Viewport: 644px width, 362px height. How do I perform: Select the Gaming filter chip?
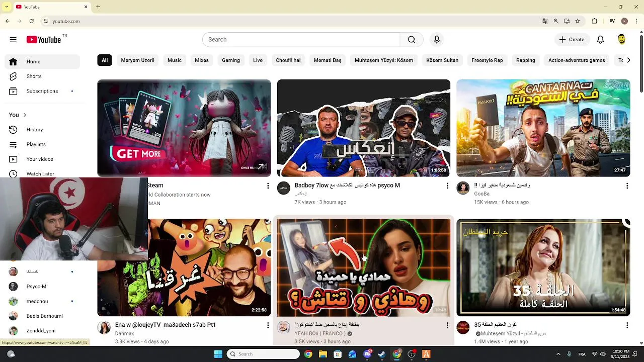(x=231, y=60)
